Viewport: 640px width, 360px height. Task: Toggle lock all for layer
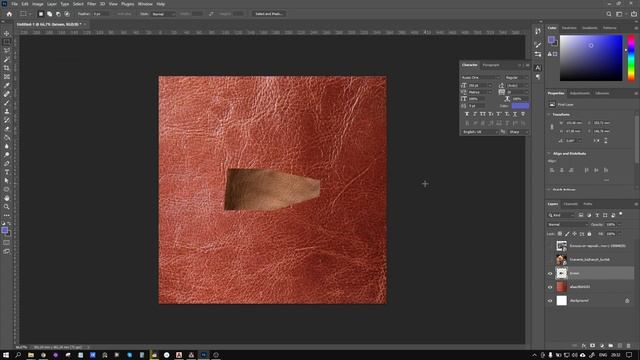click(589, 234)
